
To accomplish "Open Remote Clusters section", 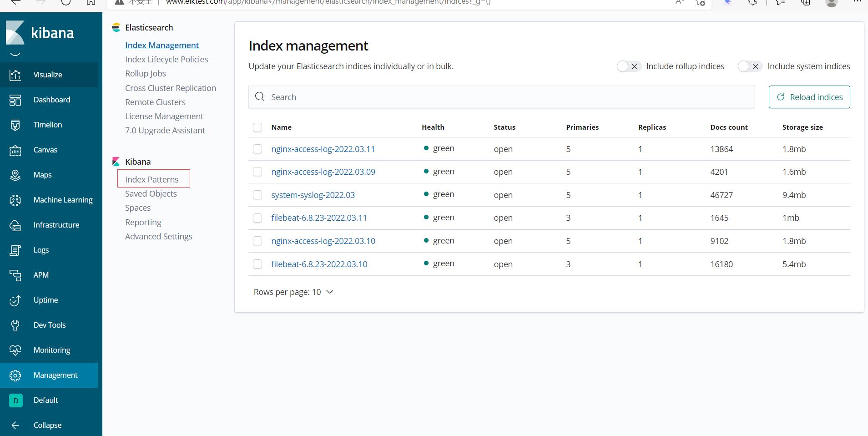I will [x=155, y=102].
